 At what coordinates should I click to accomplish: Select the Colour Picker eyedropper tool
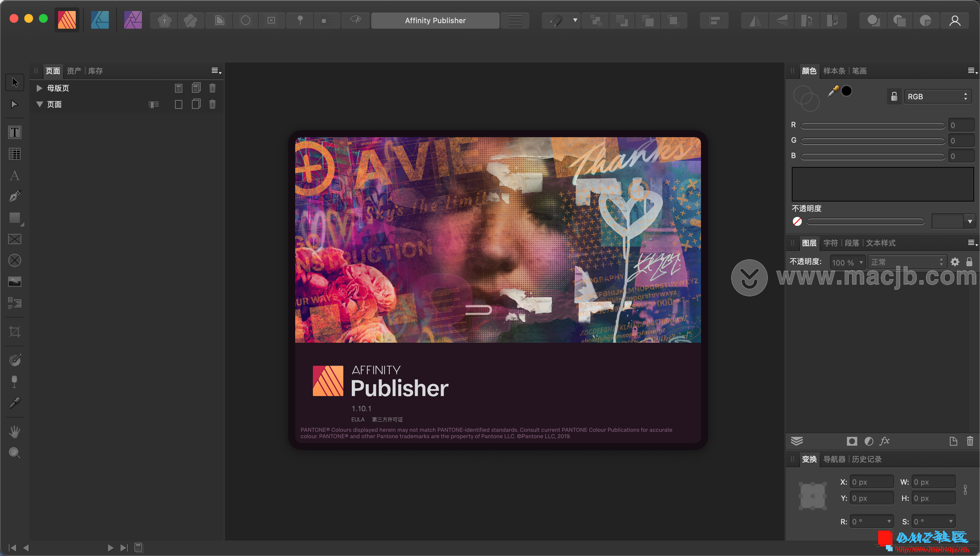click(14, 403)
